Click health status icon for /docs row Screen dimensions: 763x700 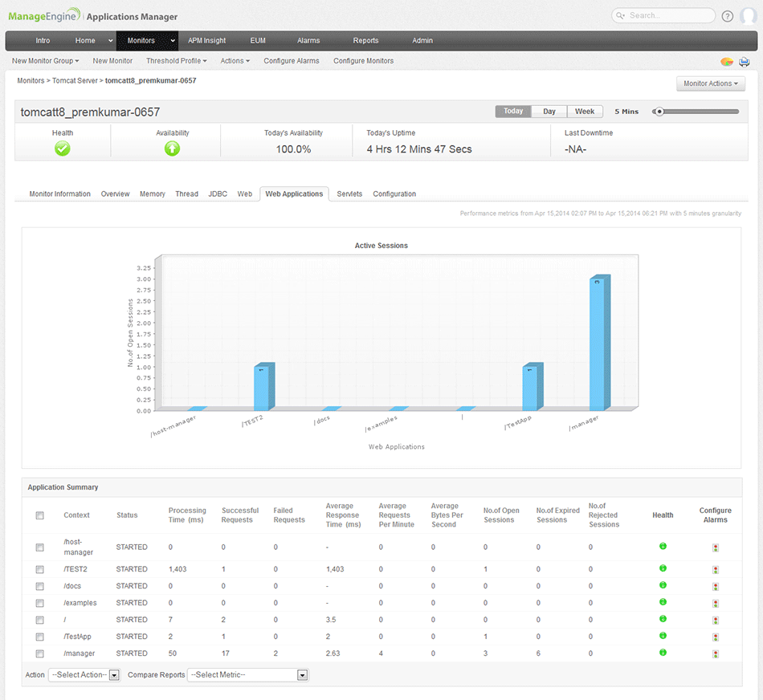click(663, 585)
